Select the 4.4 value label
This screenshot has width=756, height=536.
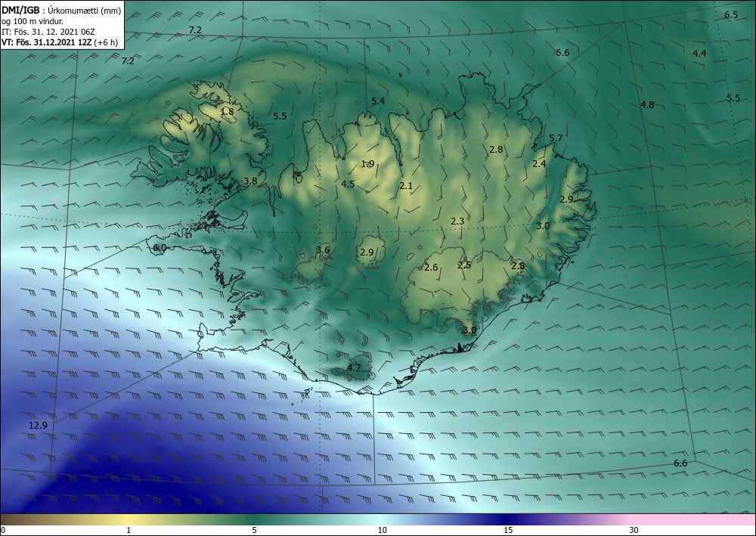point(699,53)
